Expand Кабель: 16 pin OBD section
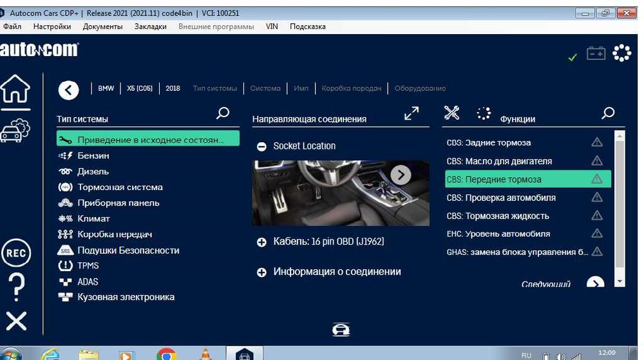Viewport: 644px width, 360px height. click(x=261, y=242)
